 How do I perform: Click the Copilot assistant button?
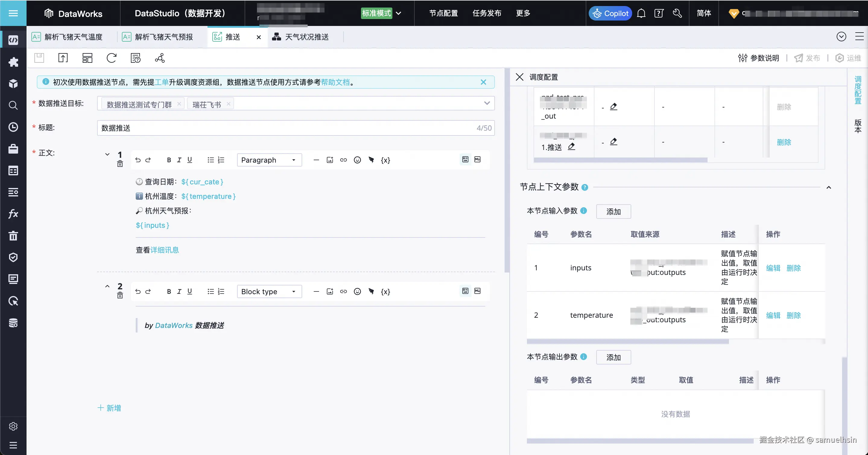tap(610, 14)
